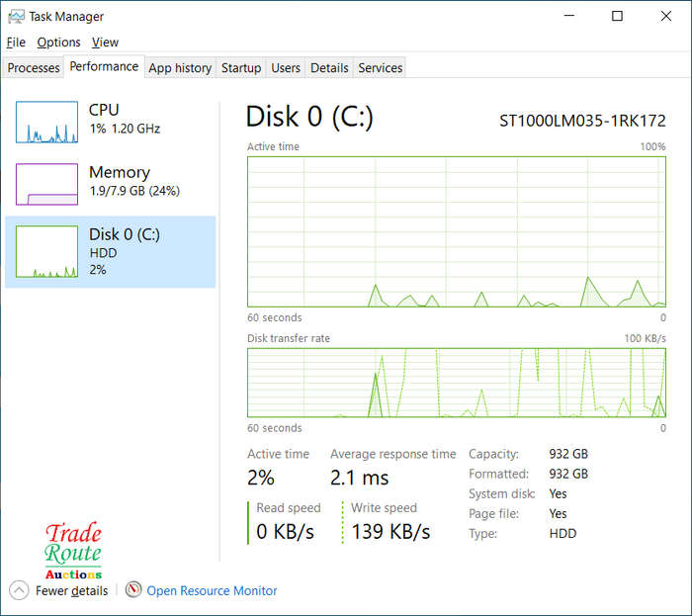Click the Task Manager title bar icon

17,17
